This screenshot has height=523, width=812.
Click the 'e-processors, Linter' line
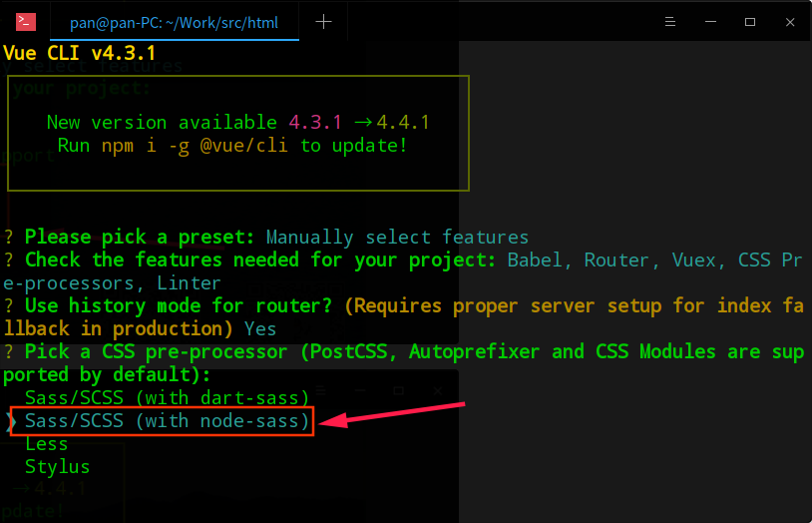click(112, 283)
